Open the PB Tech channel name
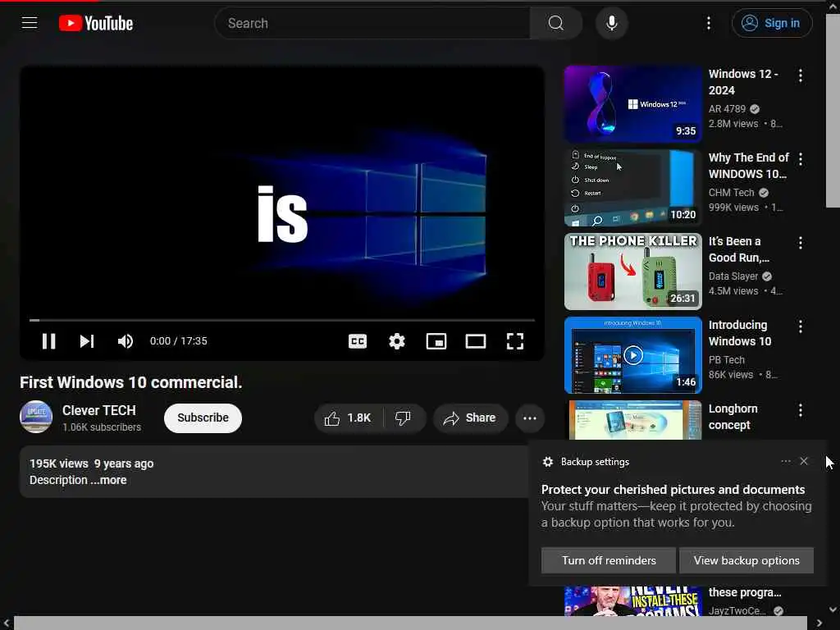This screenshot has width=840, height=630. [727, 360]
